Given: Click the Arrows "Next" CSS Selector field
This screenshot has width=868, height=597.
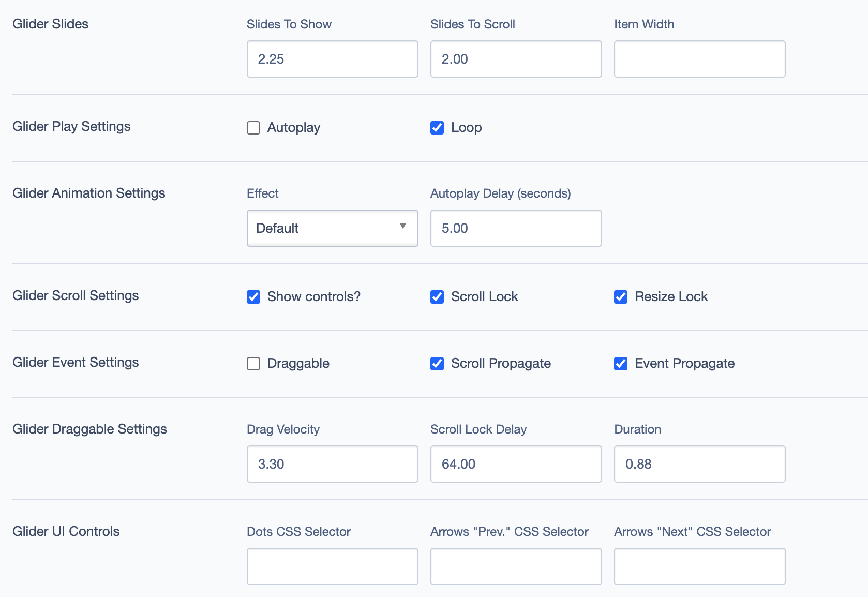Looking at the screenshot, I should 699,566.
